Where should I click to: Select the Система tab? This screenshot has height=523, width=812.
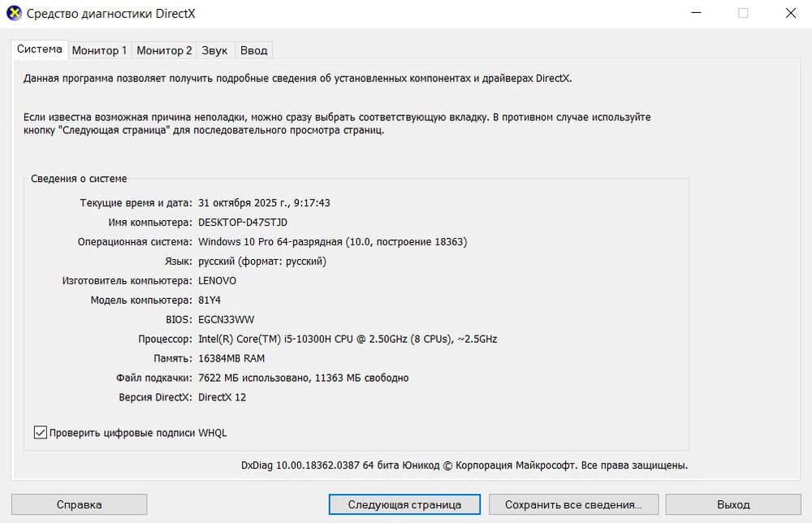tap(39, 49)
